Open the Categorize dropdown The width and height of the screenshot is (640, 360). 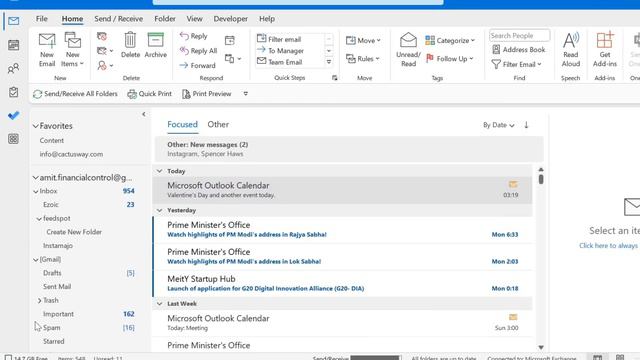(x=450, y=40)
